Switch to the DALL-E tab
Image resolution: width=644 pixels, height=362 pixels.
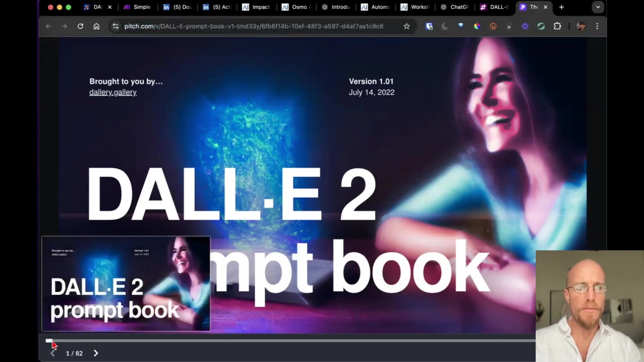click(495, 7)
